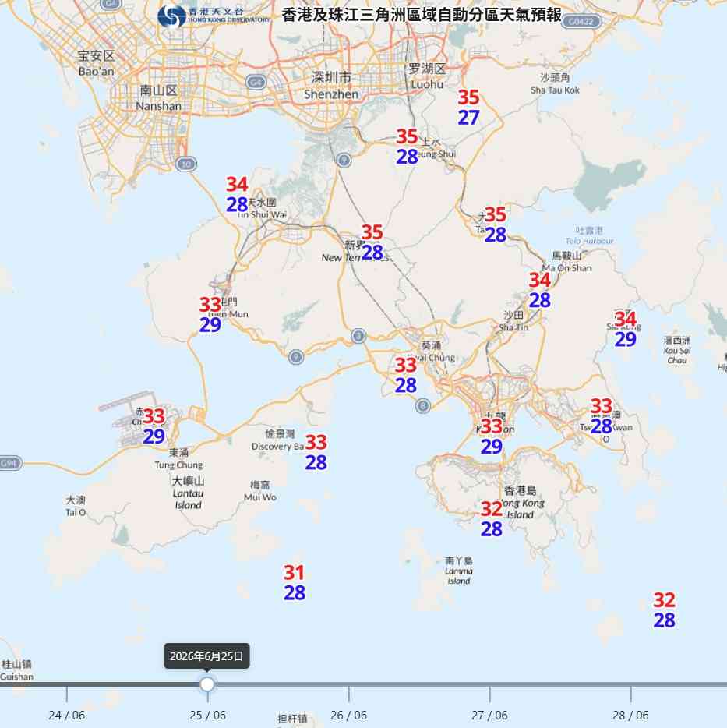Click the page title 香港及珠江三角洲區域自動分區天氣預報

422,15
